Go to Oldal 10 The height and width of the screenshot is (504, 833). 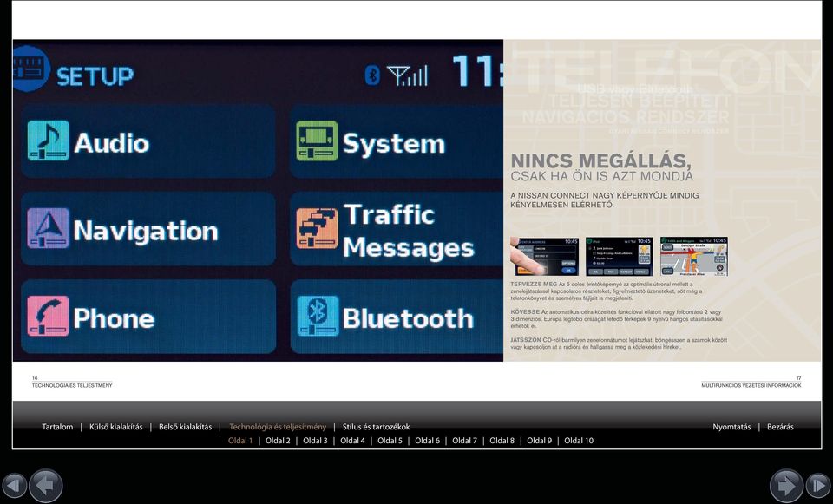point(579,441)
